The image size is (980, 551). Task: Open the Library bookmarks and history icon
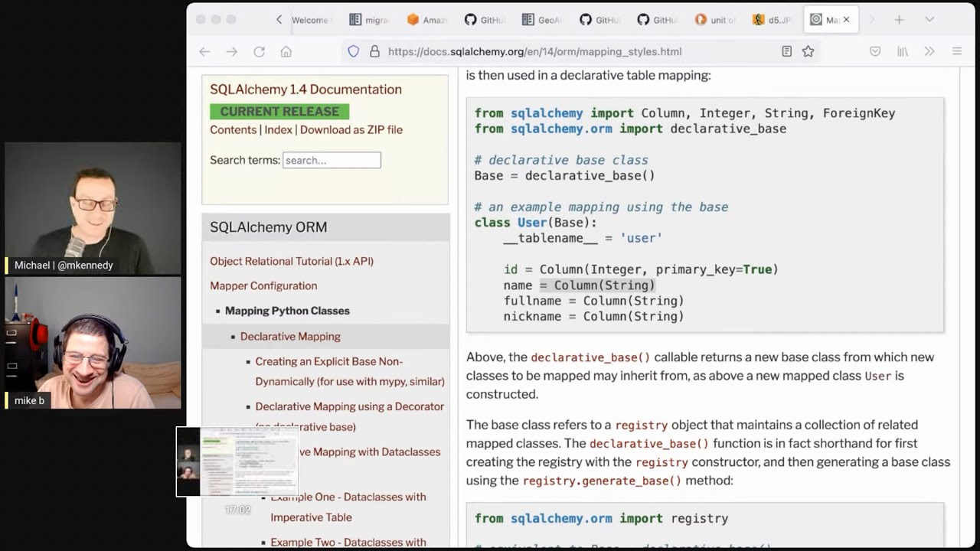pyautogui.click(x=903, y=51)
